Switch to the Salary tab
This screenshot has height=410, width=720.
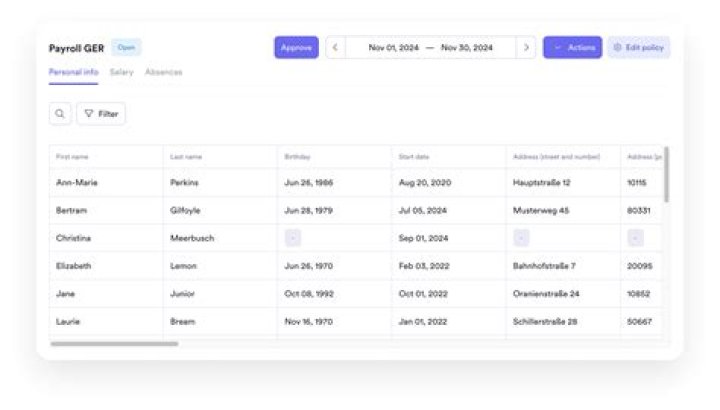point(121,72)
